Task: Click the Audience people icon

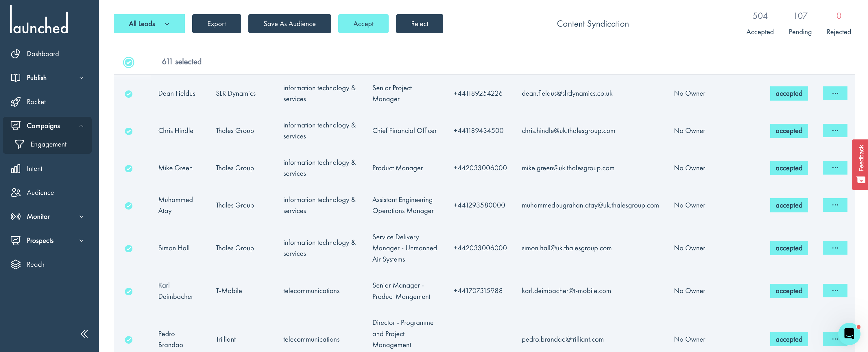Action: tap(16, 192)
